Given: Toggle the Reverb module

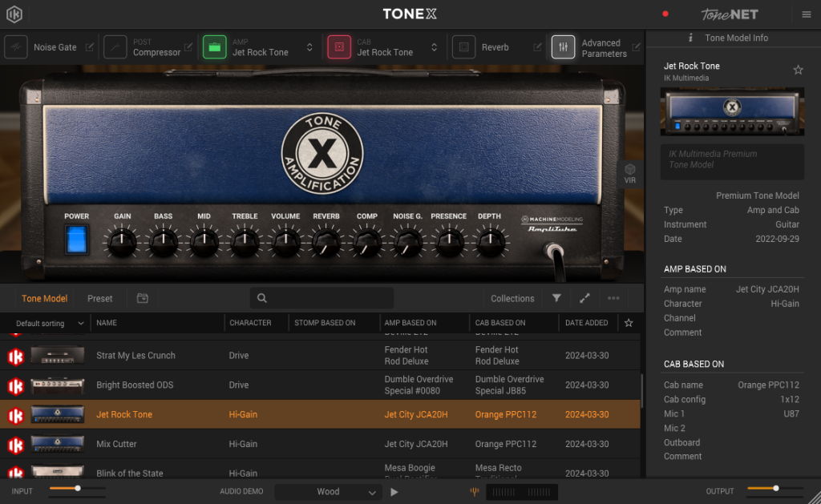Looking at the screenshot, I should [464, 47].
